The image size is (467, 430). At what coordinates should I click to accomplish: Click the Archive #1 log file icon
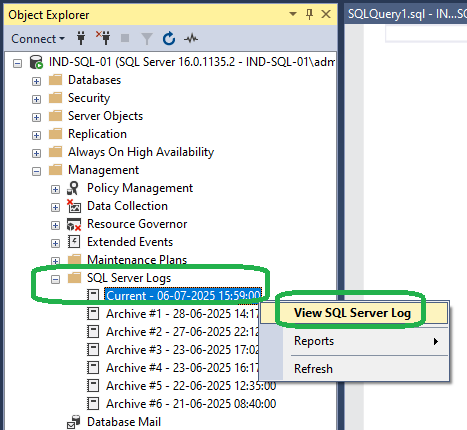[x=93, y=314]
